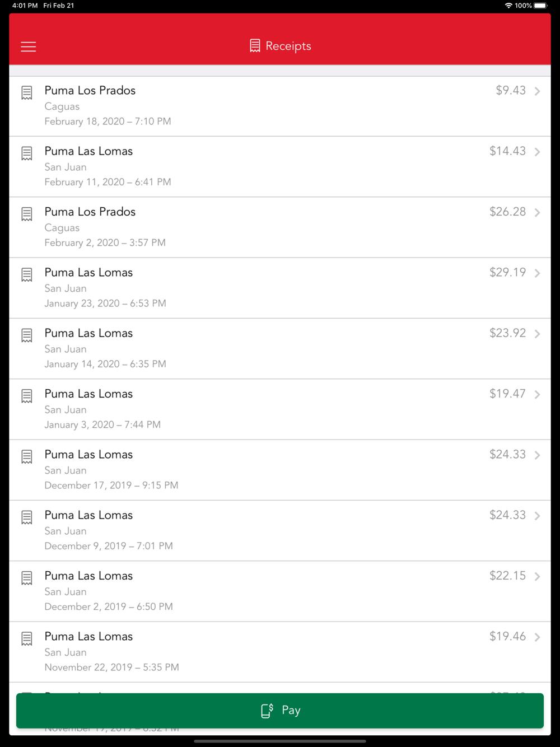Click the green Pay button
Screen dimensions: 560x747
280,711
